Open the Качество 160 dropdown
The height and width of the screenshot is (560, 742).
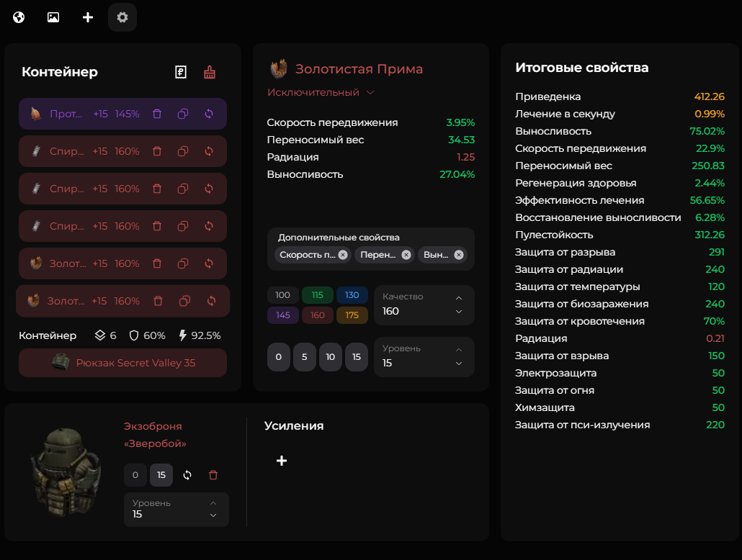(x=424, y=305)
